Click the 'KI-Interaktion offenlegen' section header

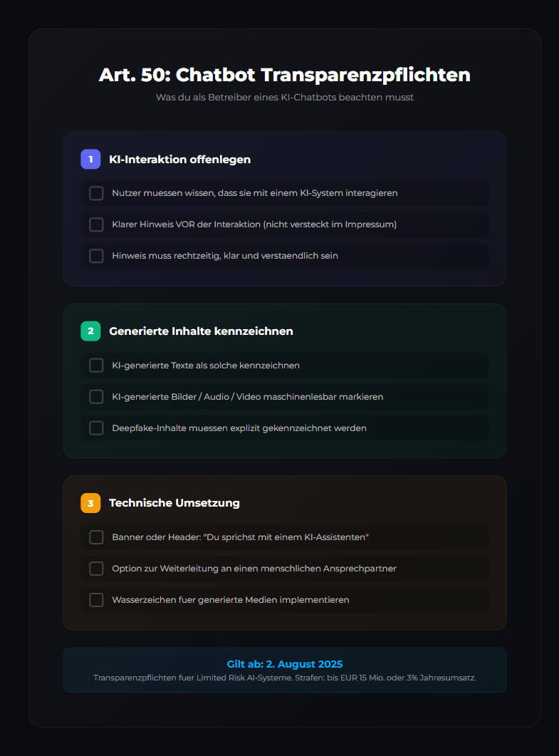pos(179,159)
